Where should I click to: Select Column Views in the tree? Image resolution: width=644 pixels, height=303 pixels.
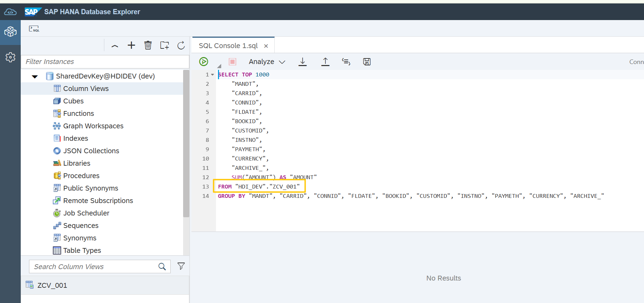pos(86,89)
